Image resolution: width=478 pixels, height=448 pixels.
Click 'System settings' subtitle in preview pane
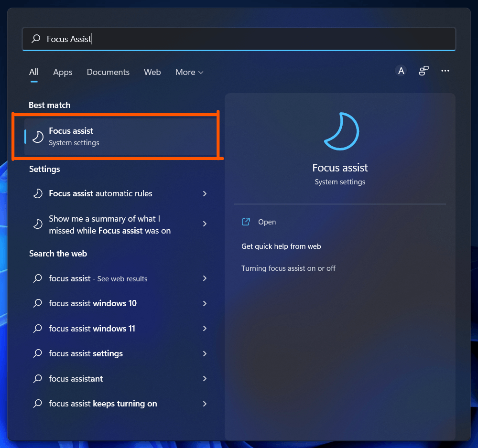click(340, 182)
